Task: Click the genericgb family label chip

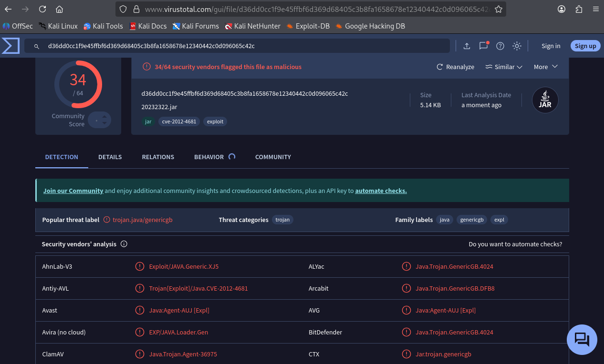Action: (472, 220)
